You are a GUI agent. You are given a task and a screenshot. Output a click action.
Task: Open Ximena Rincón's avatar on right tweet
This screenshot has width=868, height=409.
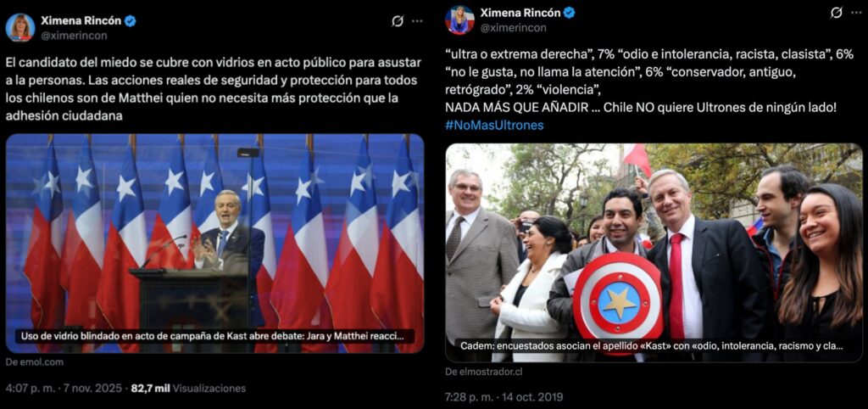click(x=459, y=20)
